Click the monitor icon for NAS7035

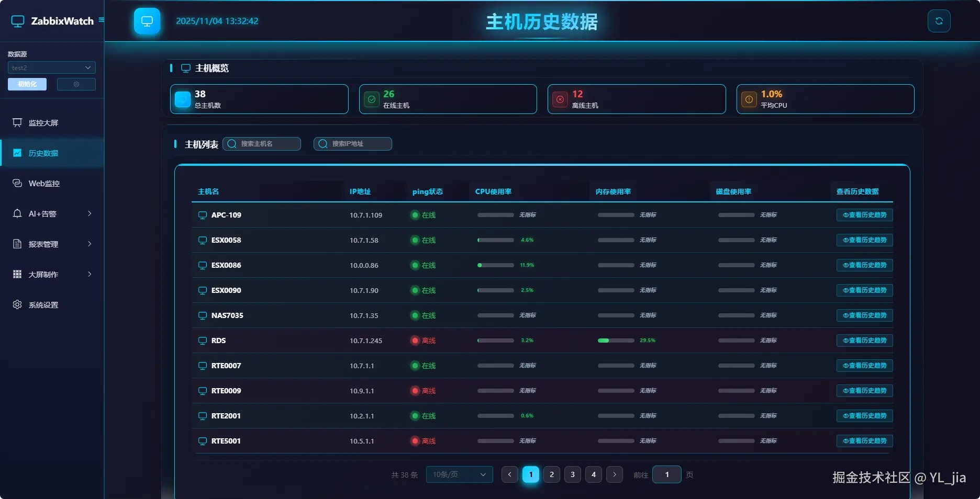(203, 315)
